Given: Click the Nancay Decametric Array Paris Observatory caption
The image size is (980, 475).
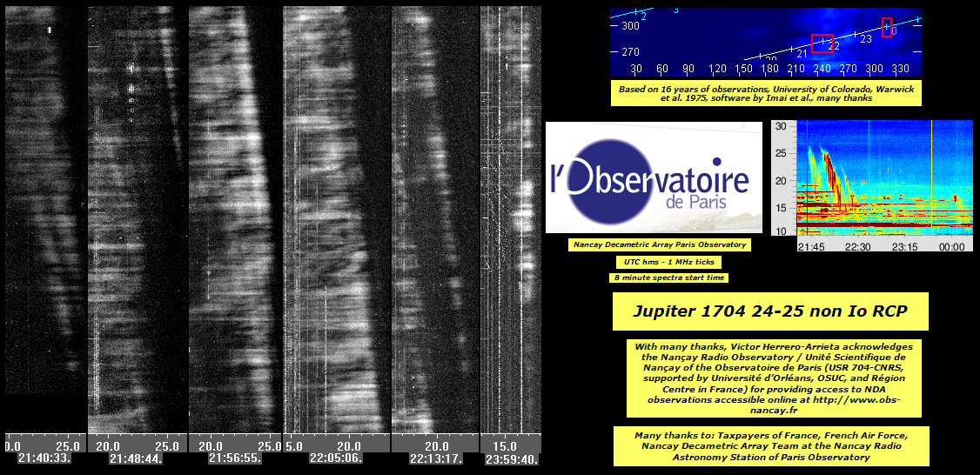Looking at the screenshot, I should 660,245.
